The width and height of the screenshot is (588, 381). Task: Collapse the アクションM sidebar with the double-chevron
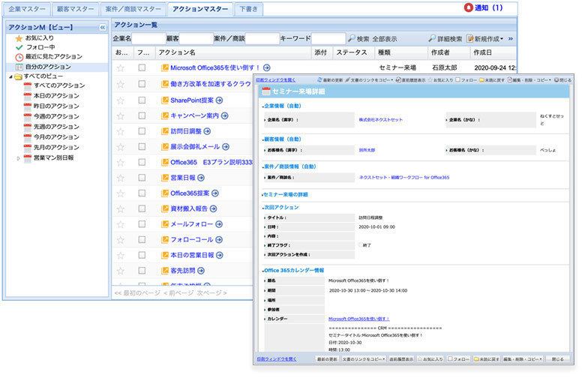point(103,27)
